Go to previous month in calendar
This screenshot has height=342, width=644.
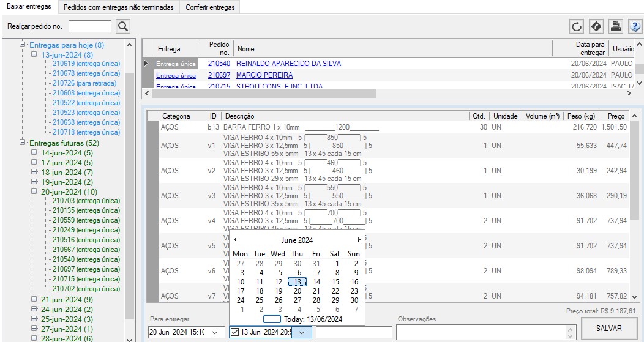[x=235, y=240]
